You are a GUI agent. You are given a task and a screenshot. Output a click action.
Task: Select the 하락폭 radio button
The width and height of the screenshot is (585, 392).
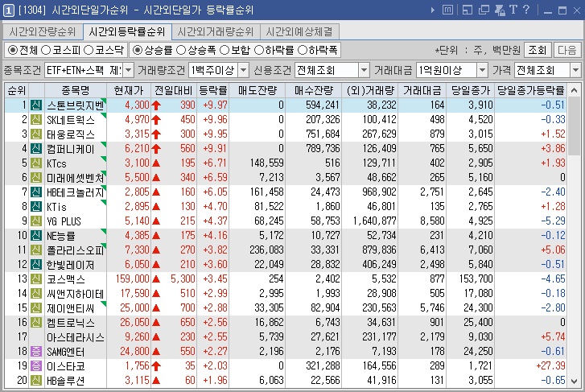click(303, 50)
